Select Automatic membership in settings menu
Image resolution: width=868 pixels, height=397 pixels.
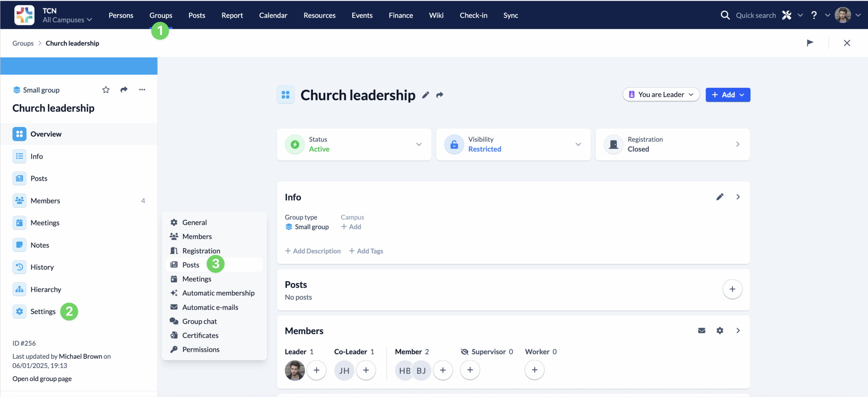(218, 293)
